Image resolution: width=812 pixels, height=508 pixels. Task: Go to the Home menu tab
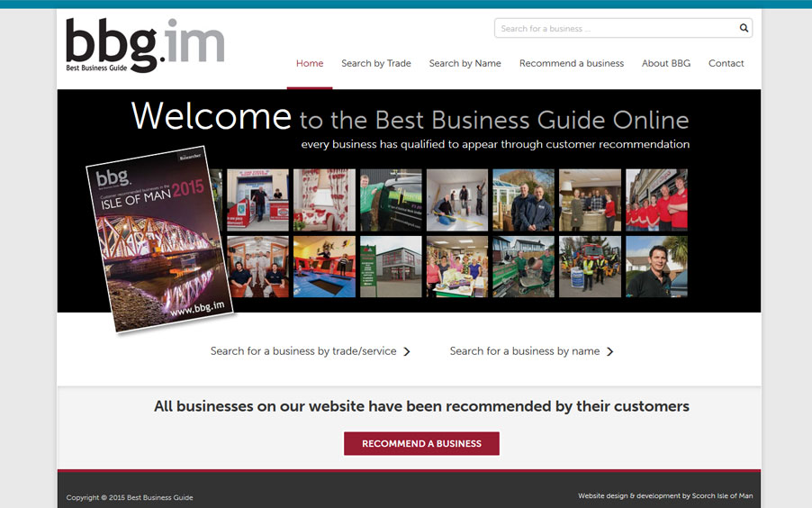[310, 63]
